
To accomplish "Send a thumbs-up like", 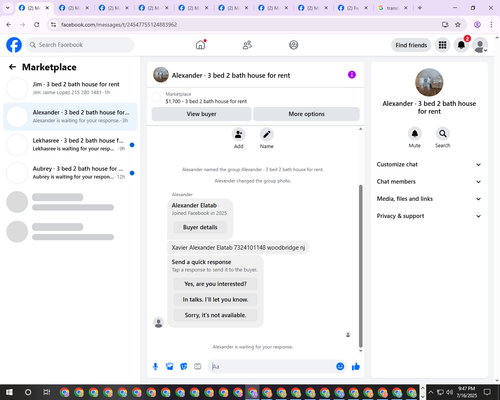I will coord(356,367).
